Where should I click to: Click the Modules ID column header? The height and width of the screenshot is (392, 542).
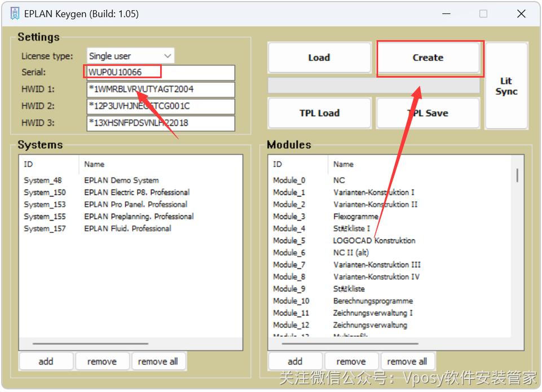pyautogui.click(x=298, y=164)
